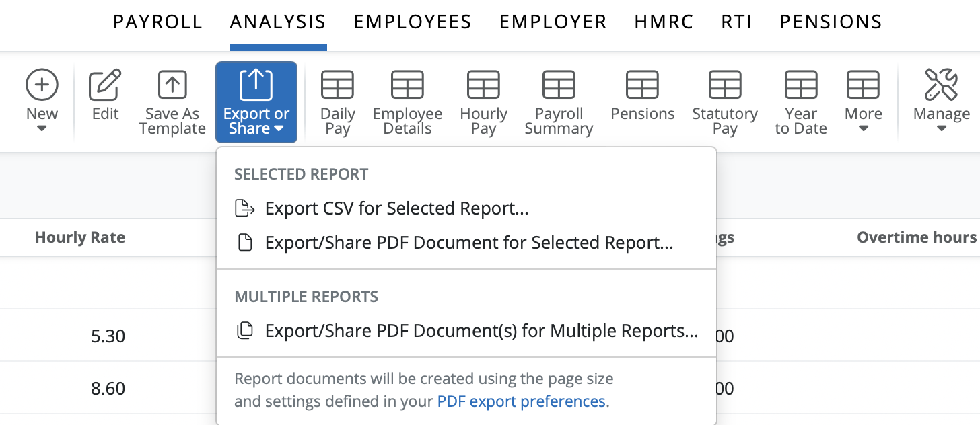Open the PDF export preferences link

point(522,401)
